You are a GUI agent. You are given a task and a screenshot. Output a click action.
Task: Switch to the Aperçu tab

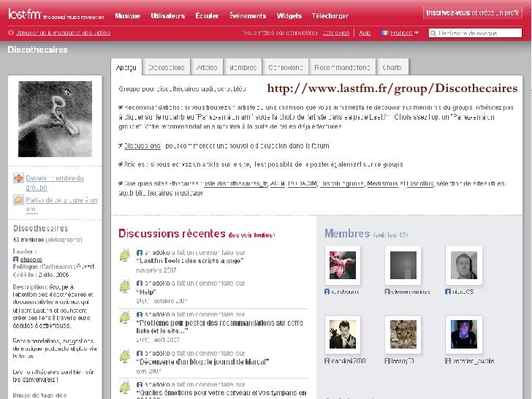[126, 67]
